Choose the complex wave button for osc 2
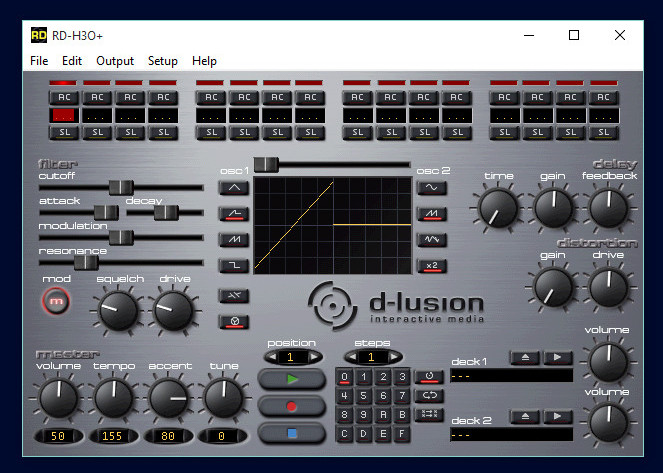Screen dimensions: 663x473 [432, 240]
